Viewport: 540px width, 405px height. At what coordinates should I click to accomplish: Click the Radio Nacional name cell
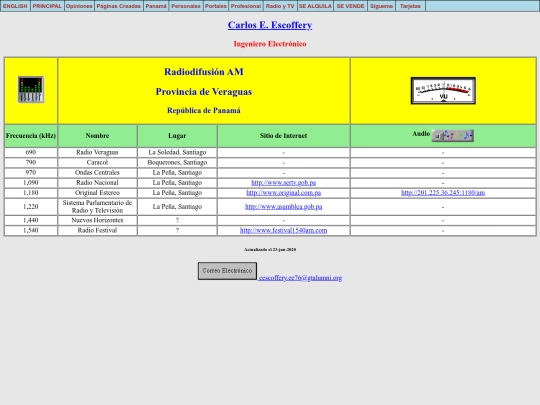[97, 183]
